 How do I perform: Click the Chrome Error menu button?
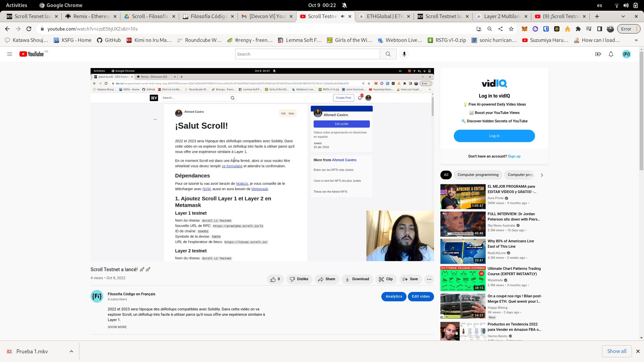click(628, 29)
